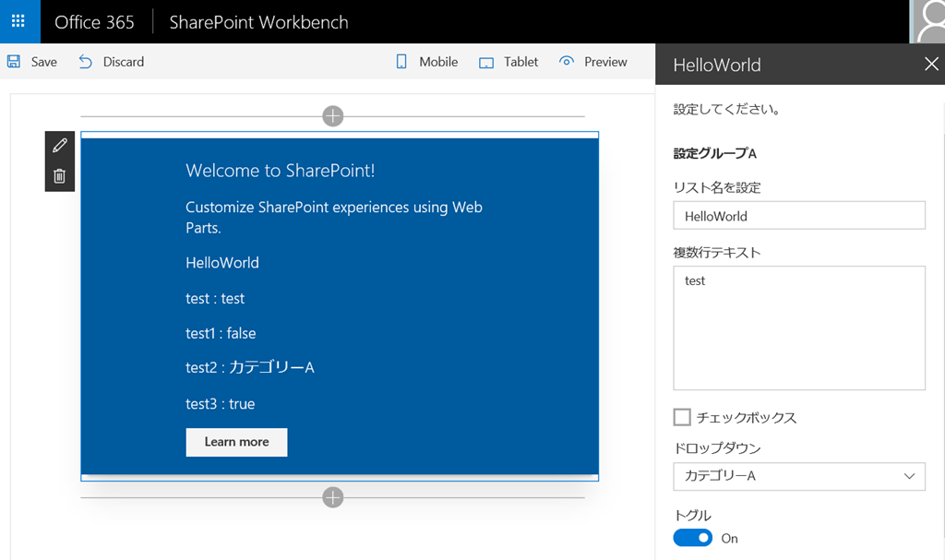The height and width of the screenshot is (560, 945).
Task: Click the SharePoint Workbench title
Action: click(258, 22)
